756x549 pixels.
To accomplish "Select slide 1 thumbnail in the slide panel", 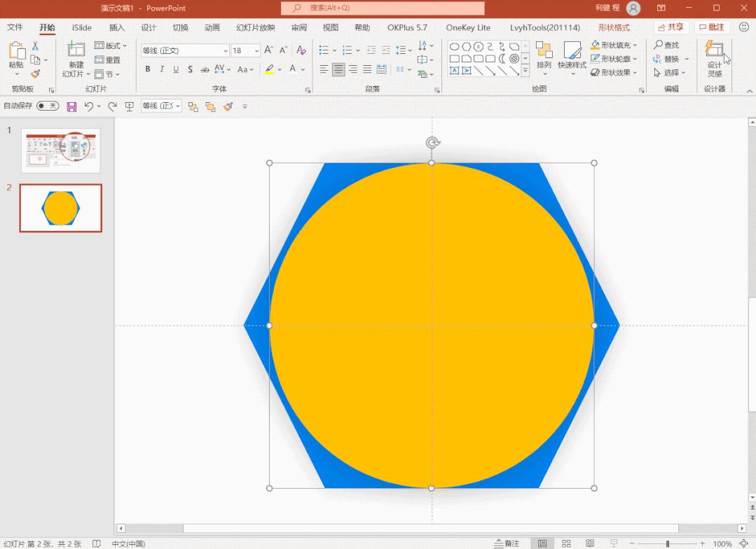I will click(x=61, y=150).
